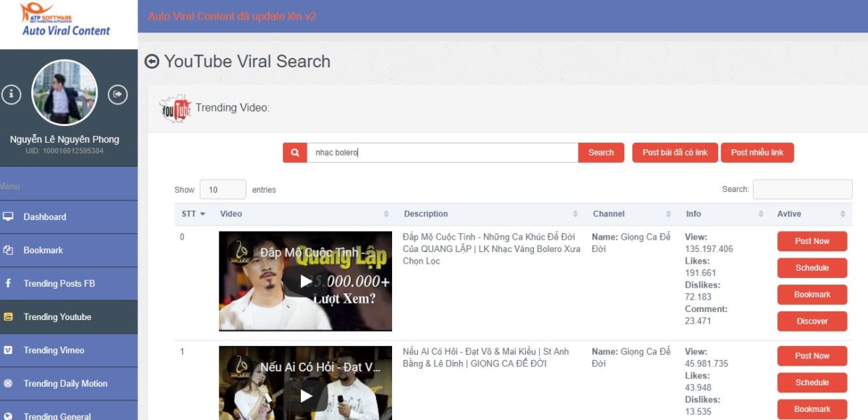Sort by STT column

point(192,214)
